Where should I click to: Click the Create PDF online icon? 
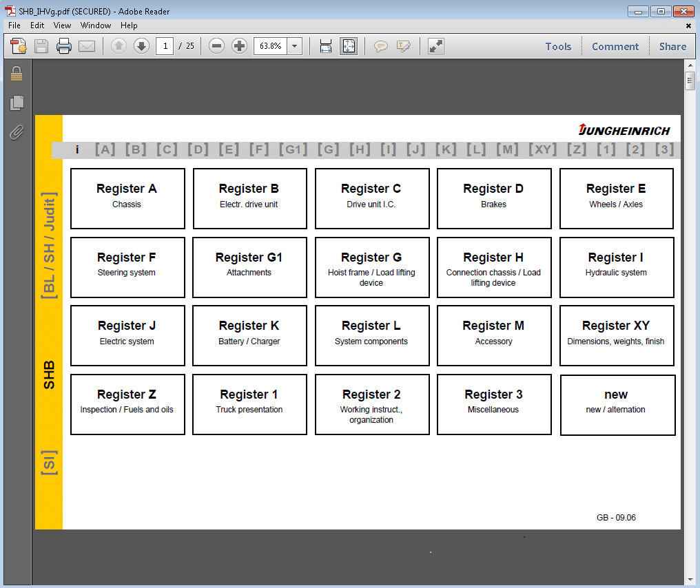19,46
